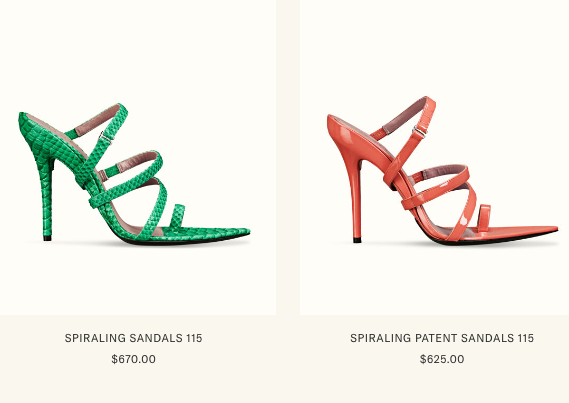Click the coral sandal's toe loop strap
Screen dimensions: 569x403
[x=484, y=217]
